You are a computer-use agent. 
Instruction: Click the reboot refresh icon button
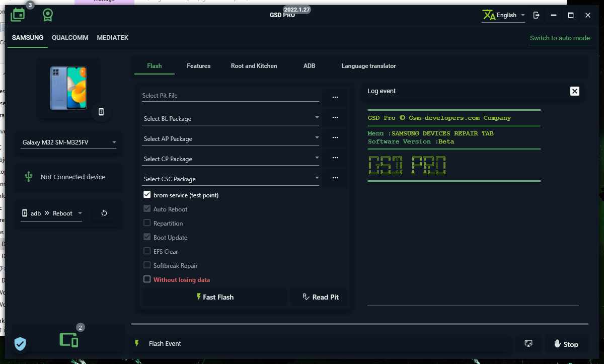point(104,213)
